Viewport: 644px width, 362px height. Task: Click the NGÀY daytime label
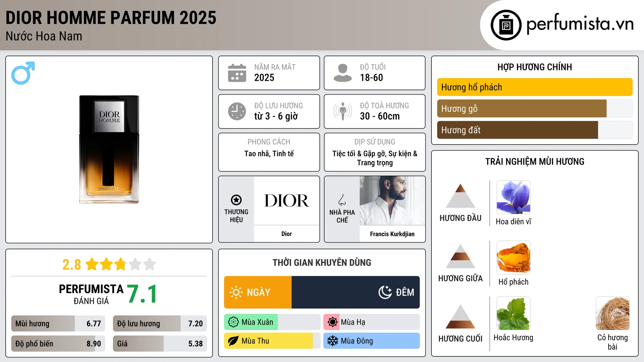[258, 293]
